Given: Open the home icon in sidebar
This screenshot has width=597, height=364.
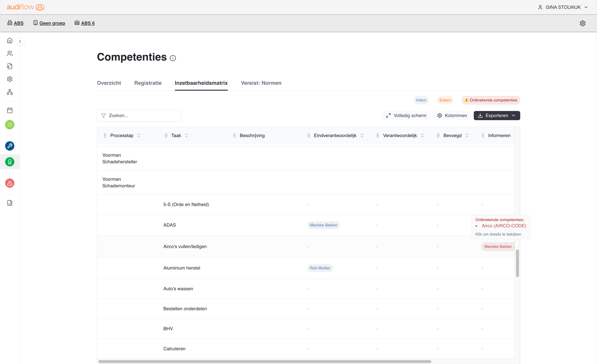Looking at the screenshot, I should pyautogui.click(x=10, y=40).
